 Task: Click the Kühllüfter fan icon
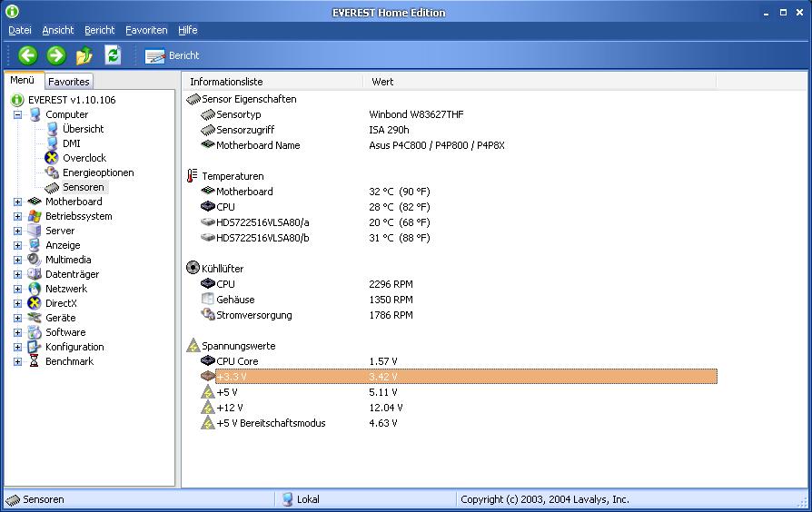tap(193, 268)
